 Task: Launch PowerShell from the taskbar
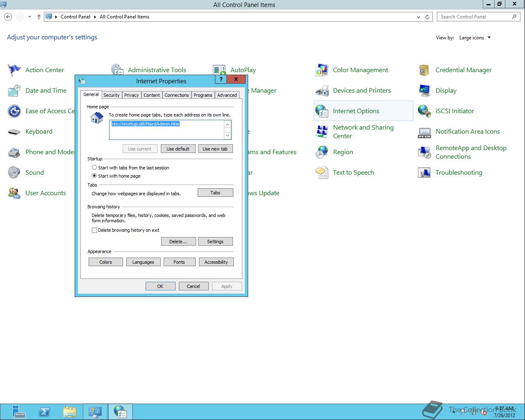44,411
